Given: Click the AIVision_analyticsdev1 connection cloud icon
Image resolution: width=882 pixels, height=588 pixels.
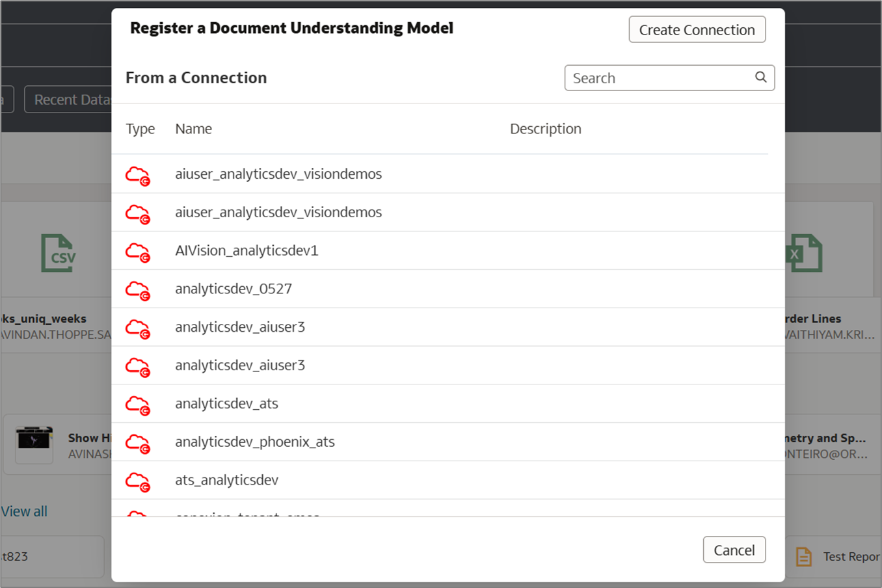Looking at the screenshot, I should 138,252.
